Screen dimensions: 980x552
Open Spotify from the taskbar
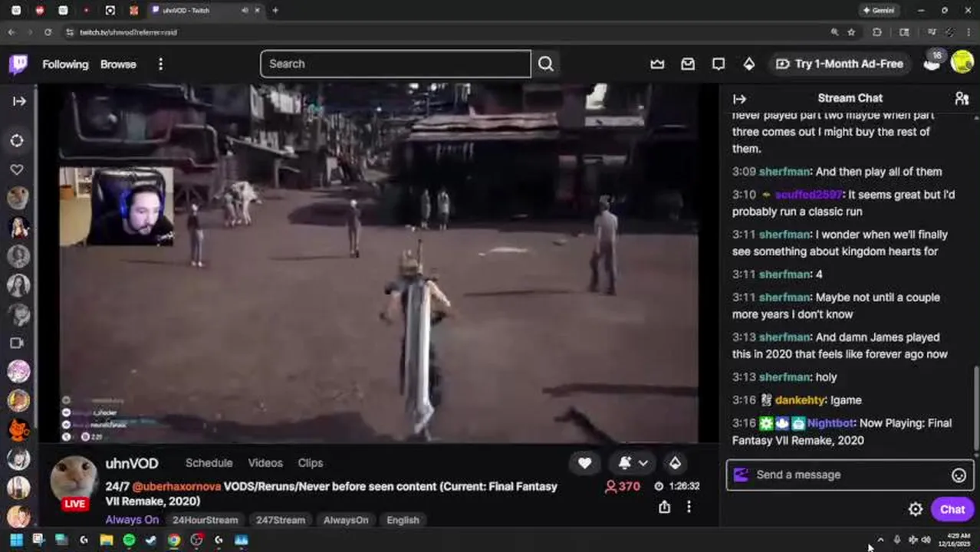129,540
